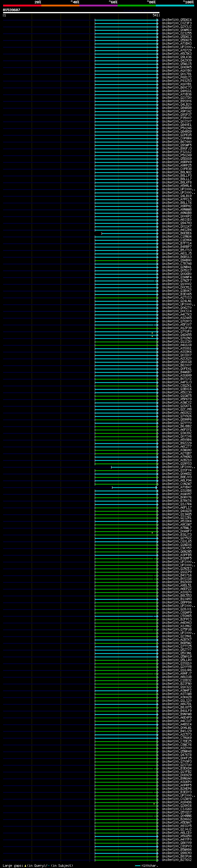Select the UniRef100_P35007 label
197x868 pixels.
(176, 118)
